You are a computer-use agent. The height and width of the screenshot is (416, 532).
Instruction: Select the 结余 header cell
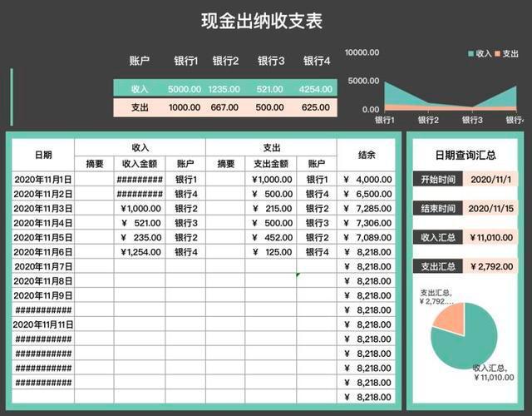(367, 155)
